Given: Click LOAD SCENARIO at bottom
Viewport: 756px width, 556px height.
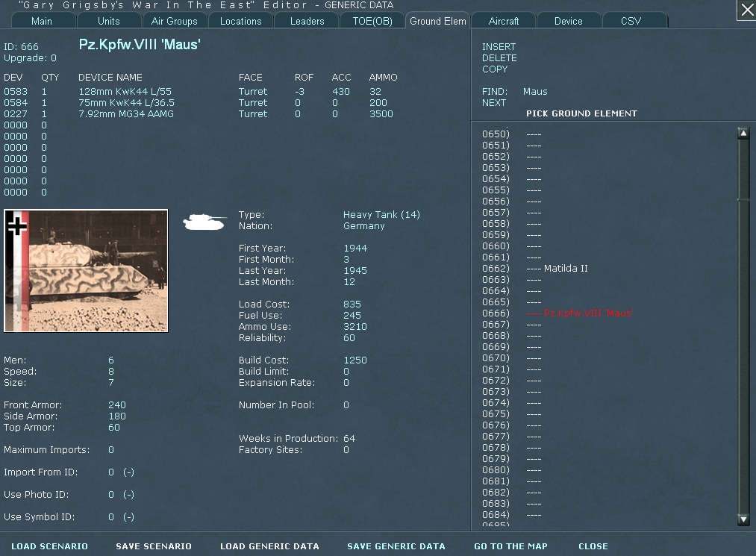Looking at the screenshot, I should click(x=50, y=546).
